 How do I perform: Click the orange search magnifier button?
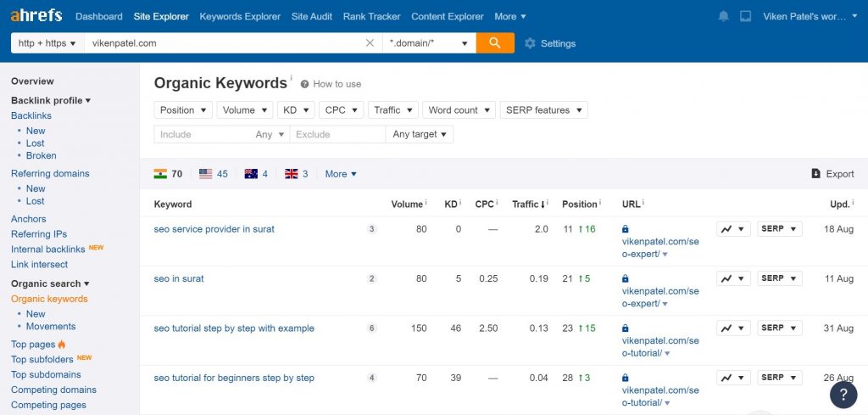pos(495,42)
